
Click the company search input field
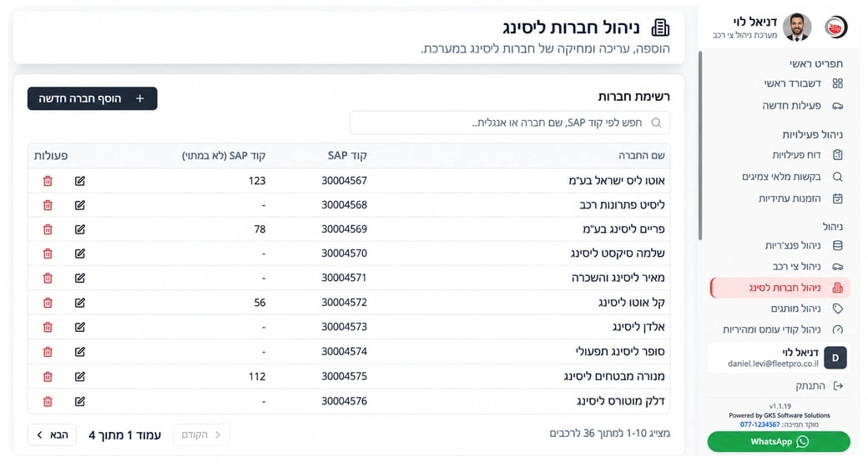click(510, 123)
